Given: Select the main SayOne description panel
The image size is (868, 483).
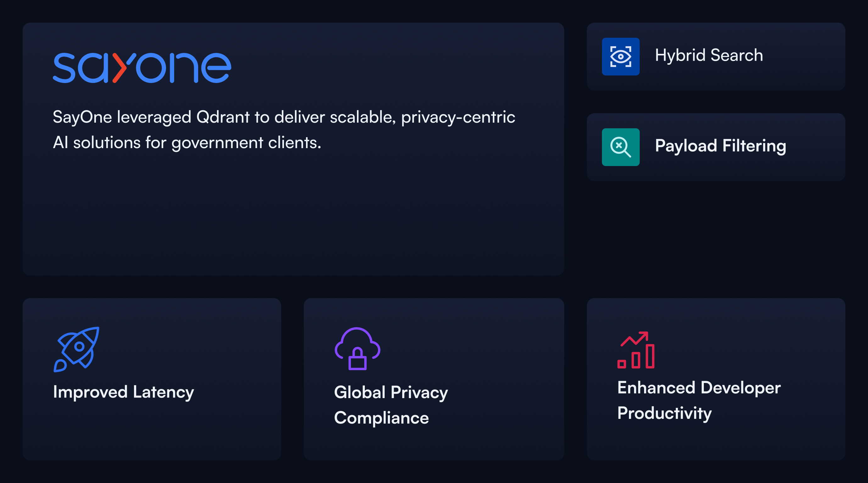Looking at the screenshot, I should tap(293, 148).
